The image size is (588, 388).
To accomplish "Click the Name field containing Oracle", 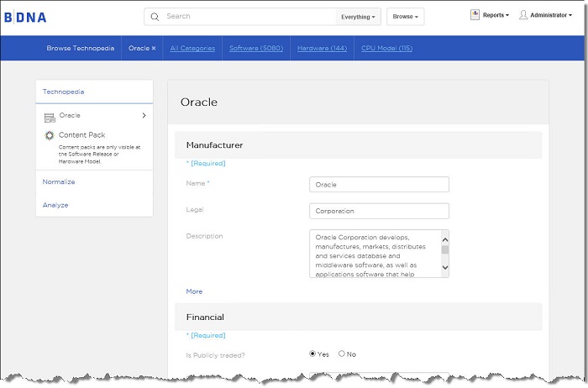I will click(379, 185).
